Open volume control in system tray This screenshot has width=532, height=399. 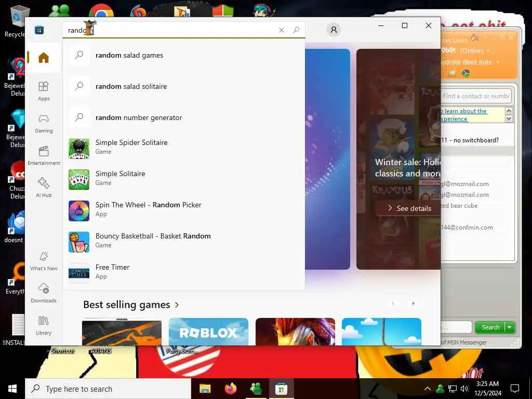[x=464, y=389]
